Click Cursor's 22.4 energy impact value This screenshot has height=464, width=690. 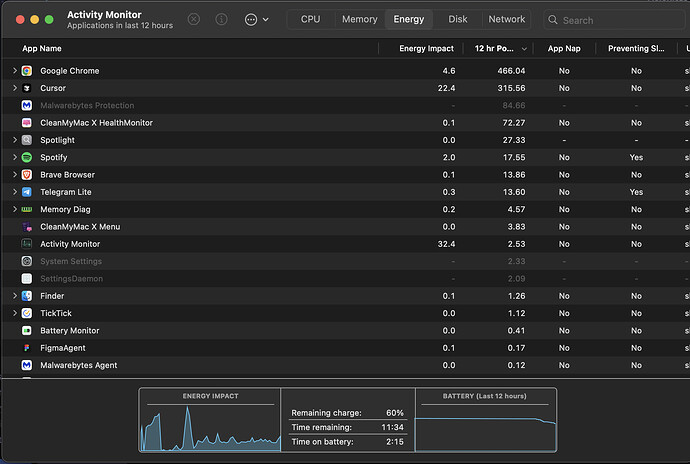click(x=446, y=88)
